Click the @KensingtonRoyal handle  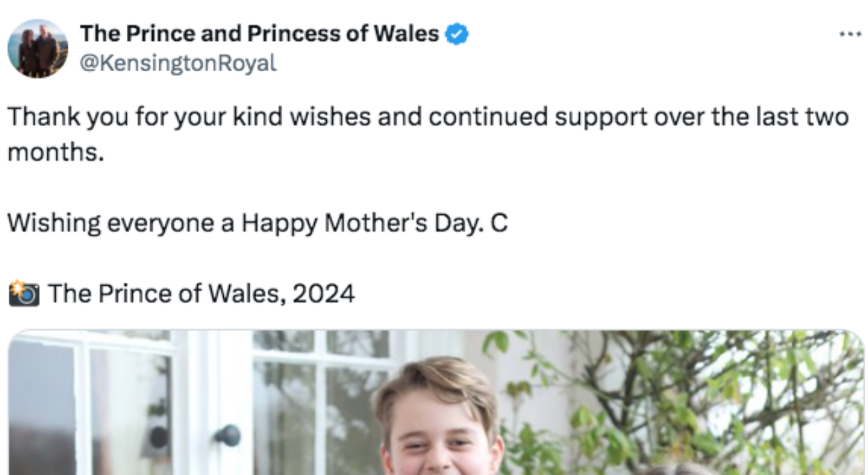178,62
